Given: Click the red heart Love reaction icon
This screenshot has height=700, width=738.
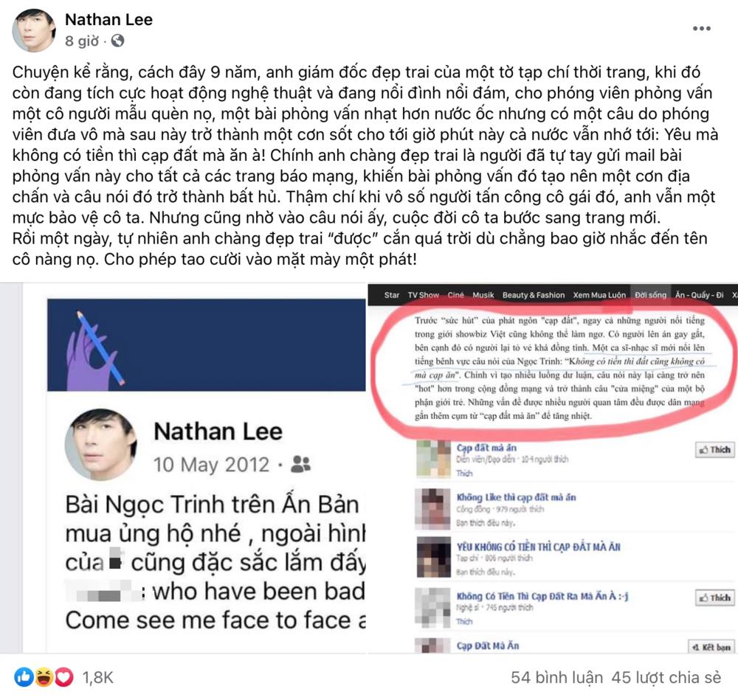Looking at the screenshot, I should pyautogui.click(x=64, y=677).
